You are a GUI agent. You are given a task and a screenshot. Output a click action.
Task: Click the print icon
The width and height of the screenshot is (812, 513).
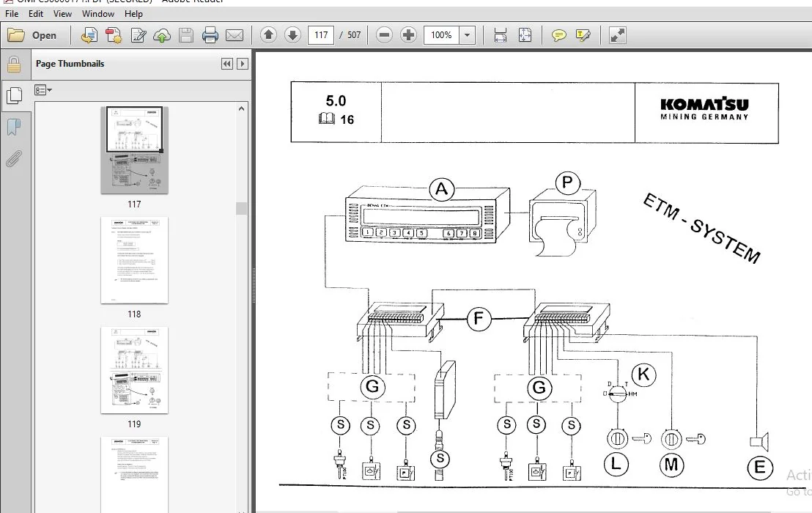(210, 35)
